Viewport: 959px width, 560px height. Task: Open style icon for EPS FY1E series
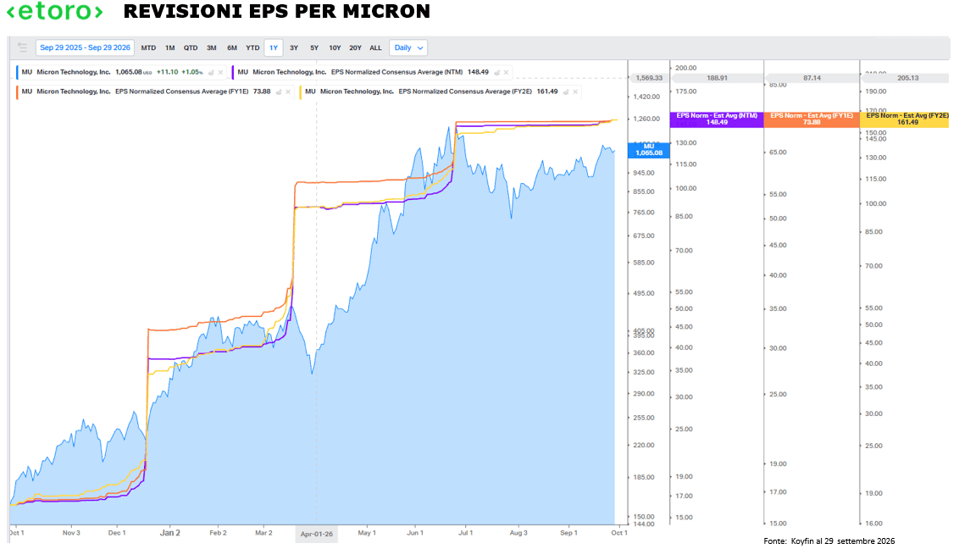pyautogui.click(x=278, y=92)
